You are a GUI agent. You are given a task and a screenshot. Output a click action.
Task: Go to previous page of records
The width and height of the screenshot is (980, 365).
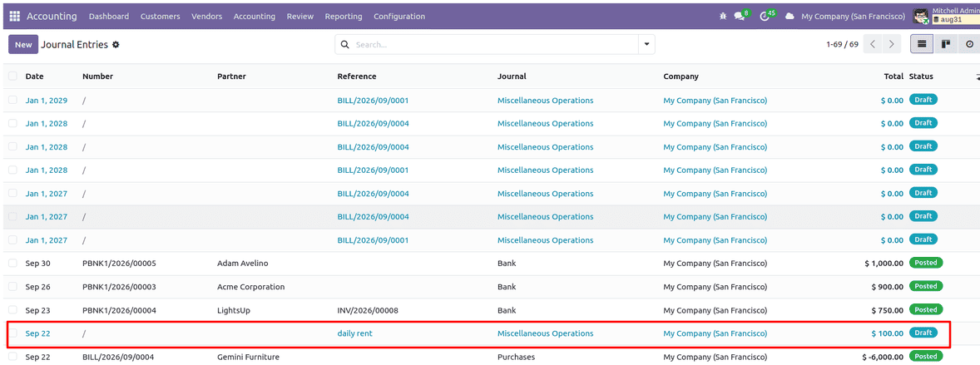coord(874,44)
